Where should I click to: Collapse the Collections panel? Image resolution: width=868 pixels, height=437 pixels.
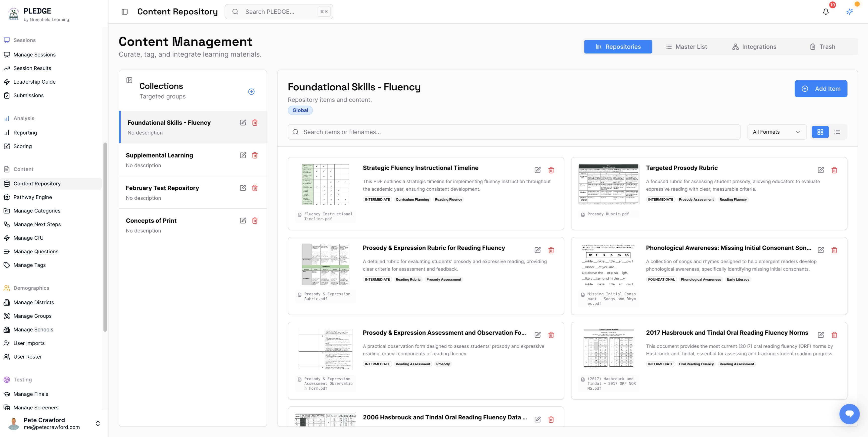[x=129, y=80]
